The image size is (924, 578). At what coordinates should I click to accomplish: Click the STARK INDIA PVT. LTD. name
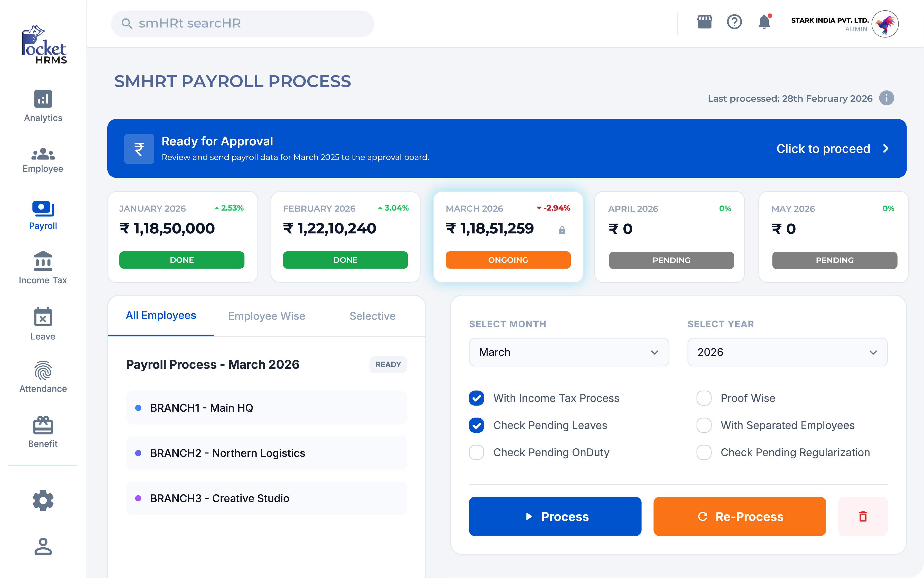pos(830,20)
